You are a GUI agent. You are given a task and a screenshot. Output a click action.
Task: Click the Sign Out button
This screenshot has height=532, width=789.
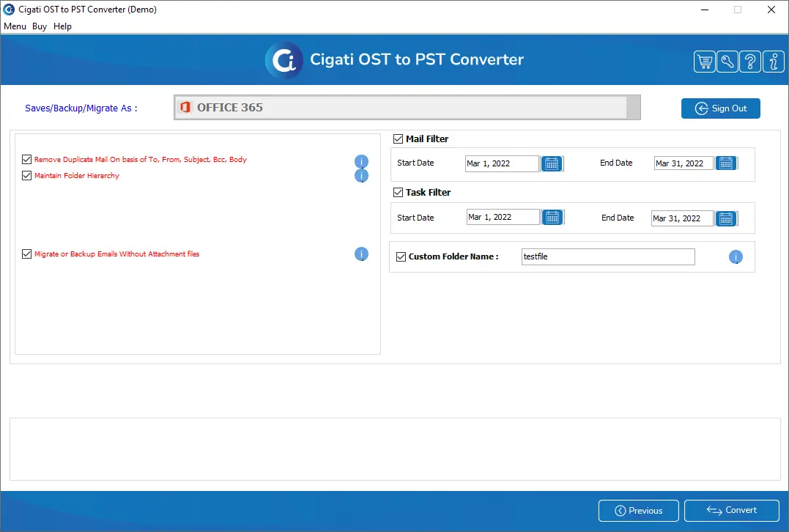[721, 108]
